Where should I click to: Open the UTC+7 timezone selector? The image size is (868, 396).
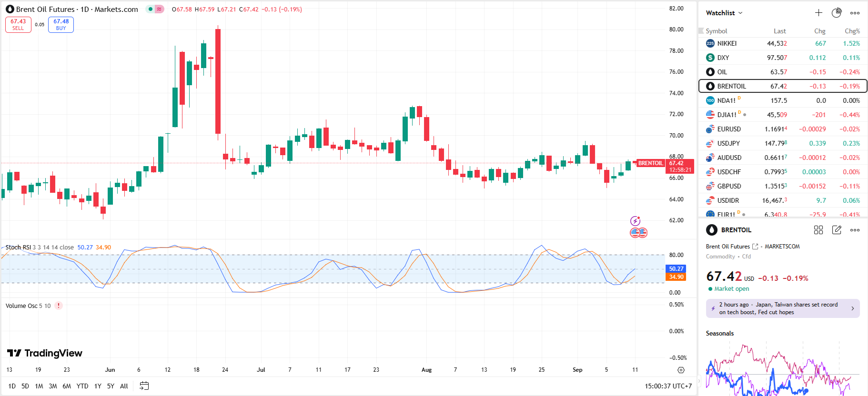coord(668,386)
